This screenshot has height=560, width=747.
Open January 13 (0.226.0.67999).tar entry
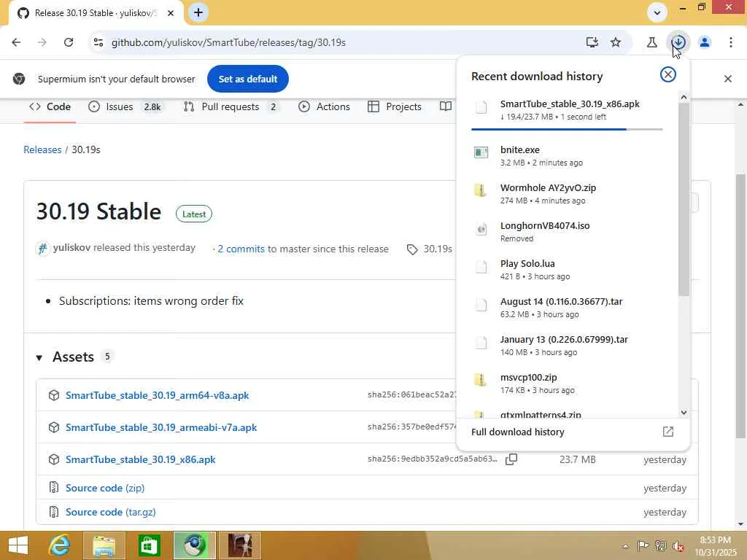click(x=567, y=346)
